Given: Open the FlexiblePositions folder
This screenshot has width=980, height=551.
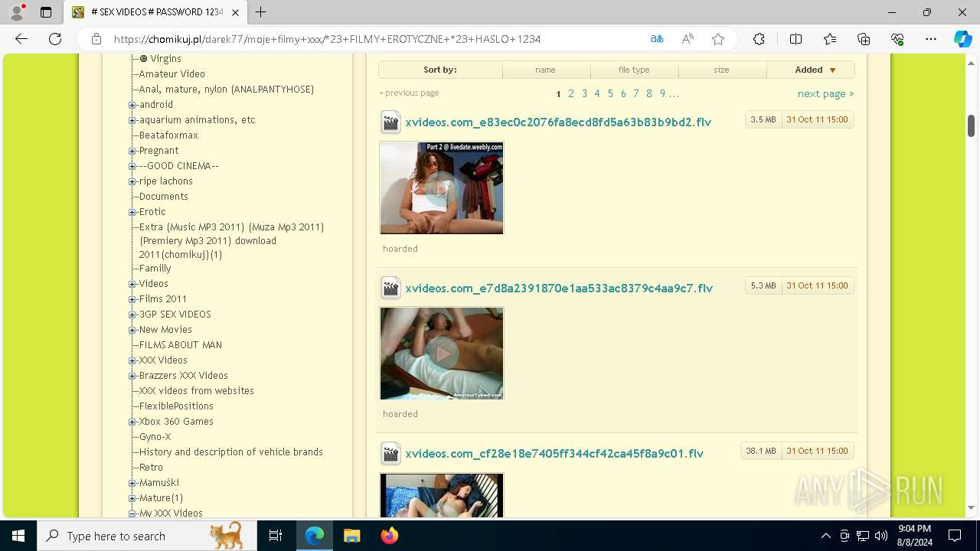Looking at the screenshot, I should (176, 406).
